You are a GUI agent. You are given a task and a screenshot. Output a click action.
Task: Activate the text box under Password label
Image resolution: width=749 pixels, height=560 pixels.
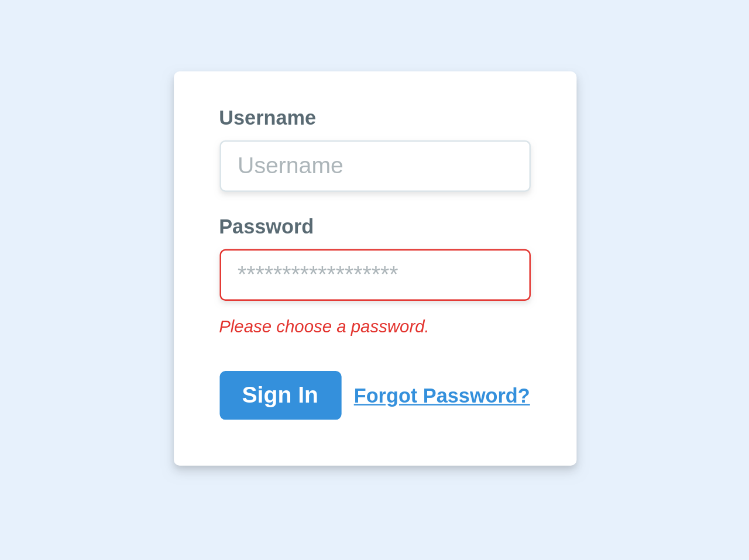click(375, 275)
